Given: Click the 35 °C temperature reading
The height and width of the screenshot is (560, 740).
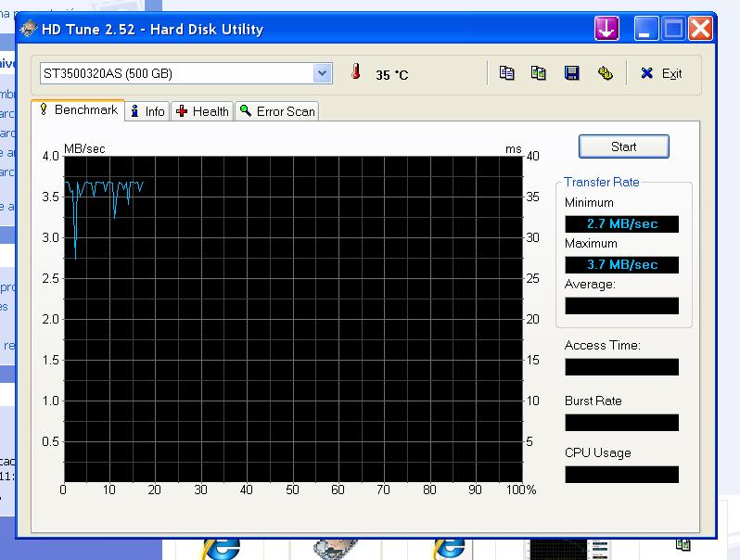Looking at the screenshot, I should click(x=391, y=75).
